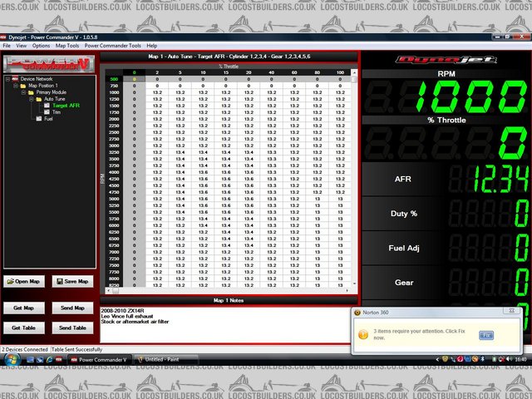Open the Help menu
Screen dimensions: 532x399
point(151,46)
